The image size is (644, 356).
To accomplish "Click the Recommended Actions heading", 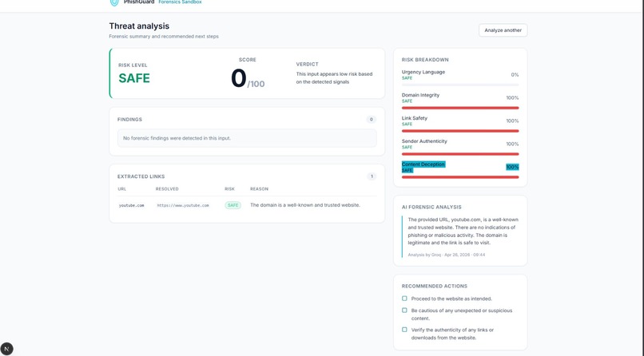I will point(435,287).
